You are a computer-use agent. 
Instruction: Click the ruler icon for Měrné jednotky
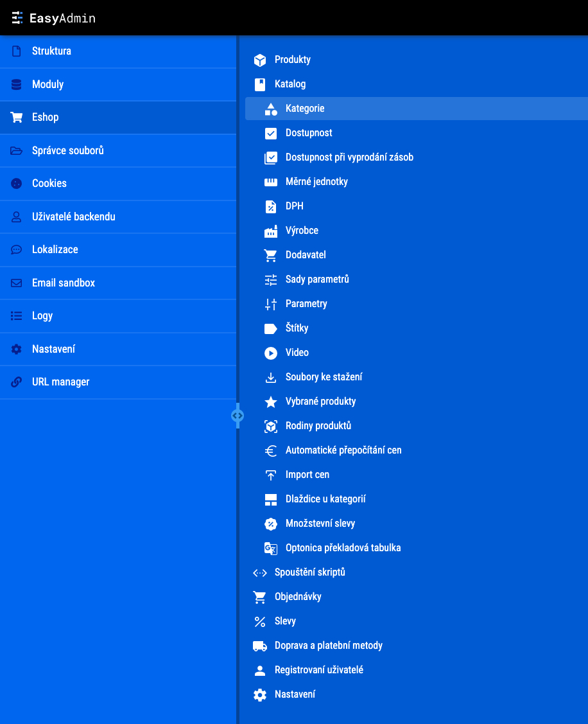271,182
